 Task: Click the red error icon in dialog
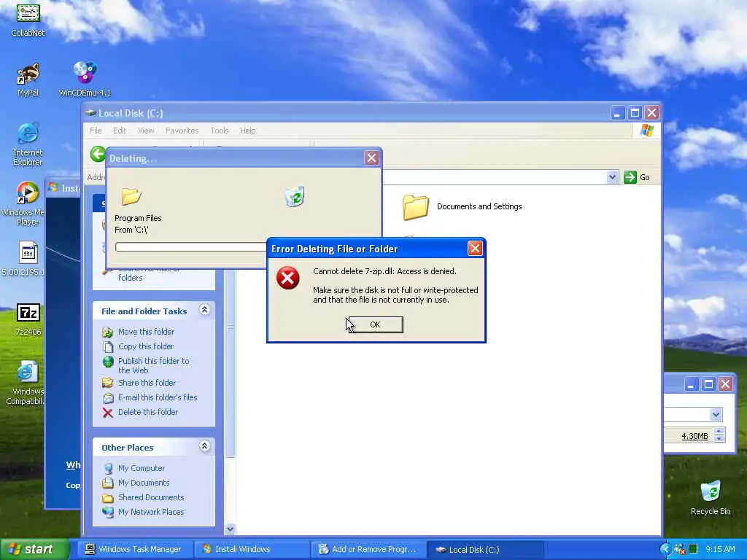pyautogui.click(x=287, y=278)
